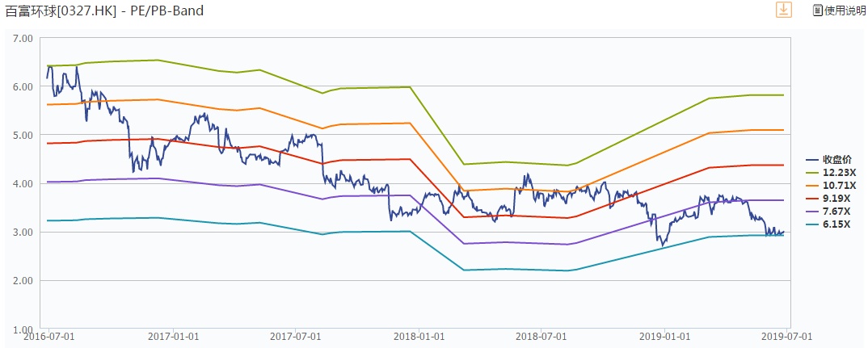
Task: Click the chart title 百富环球[0327.HK] - PE/PB-Band
Action: [x=104, y=11]
